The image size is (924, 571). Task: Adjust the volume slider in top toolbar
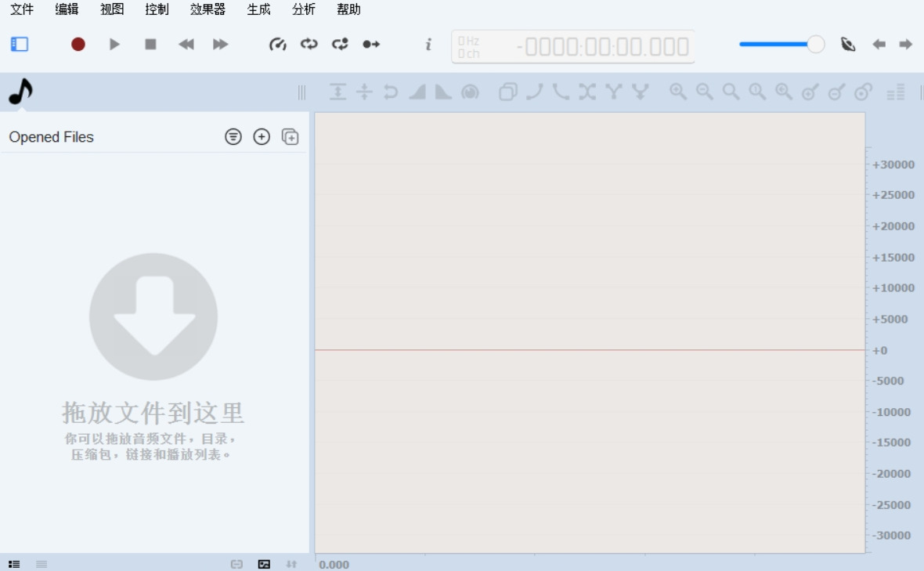tap(781, 44)
